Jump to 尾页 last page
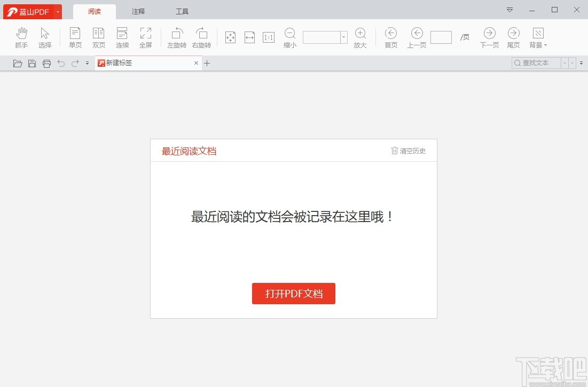Image resolution: width=588 pixels, height=387 pixels. coord(513,36)
